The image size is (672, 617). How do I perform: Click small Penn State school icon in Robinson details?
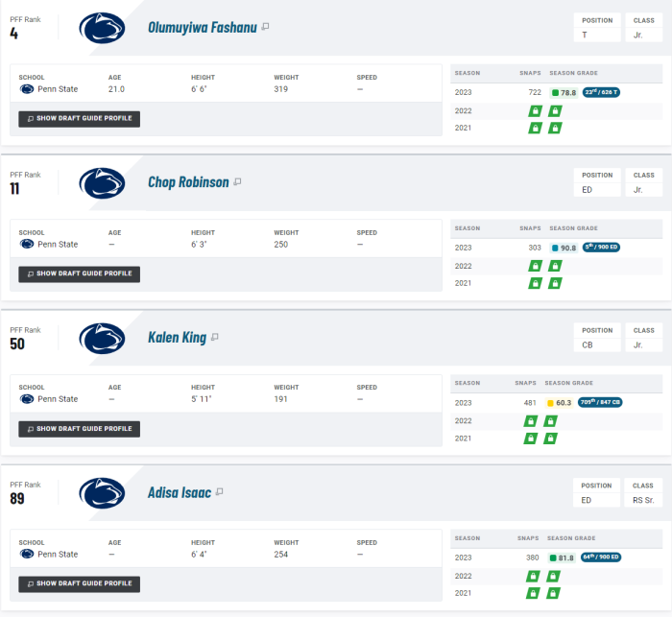click(27, 245)
